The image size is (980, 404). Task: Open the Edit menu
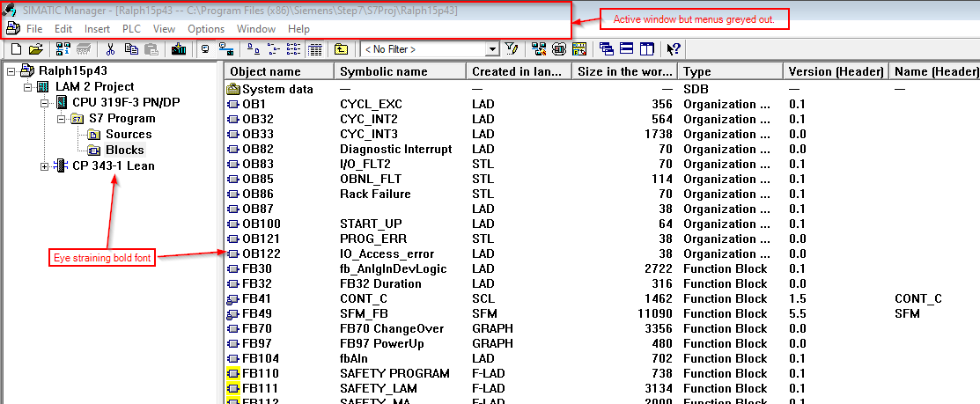pos(63,29)
